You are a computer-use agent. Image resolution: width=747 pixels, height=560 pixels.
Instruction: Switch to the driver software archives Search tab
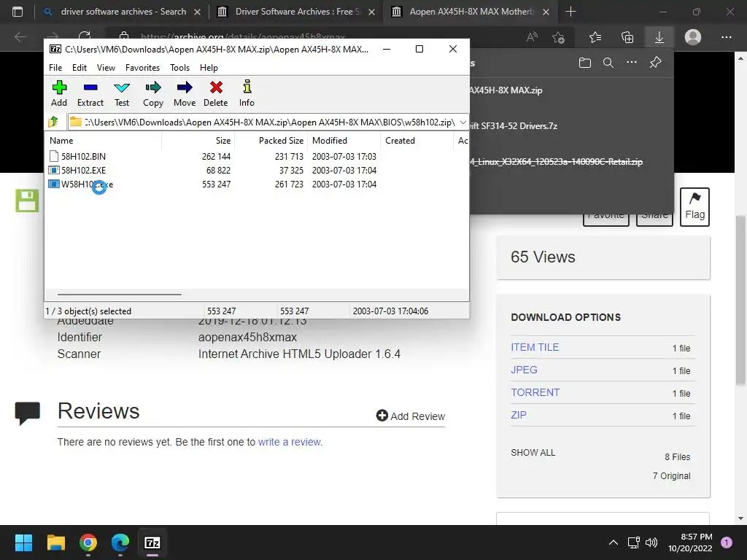[123, 12]
